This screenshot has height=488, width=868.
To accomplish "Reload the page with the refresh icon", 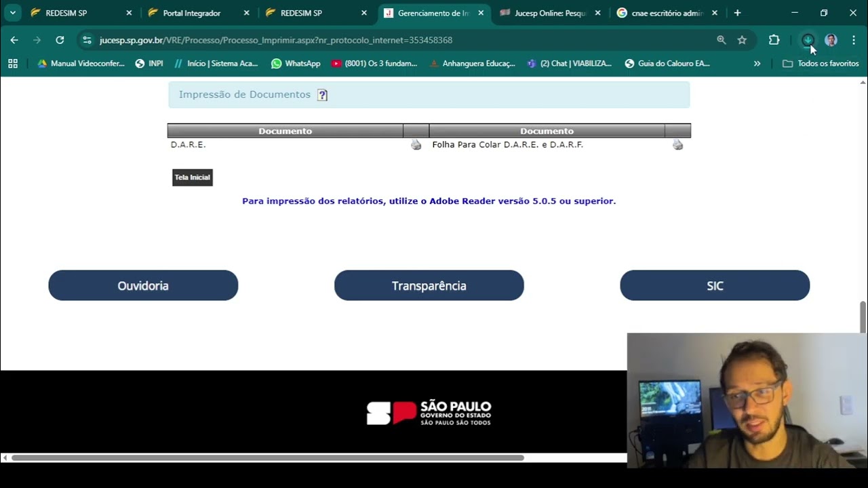I will click(60, 40).
